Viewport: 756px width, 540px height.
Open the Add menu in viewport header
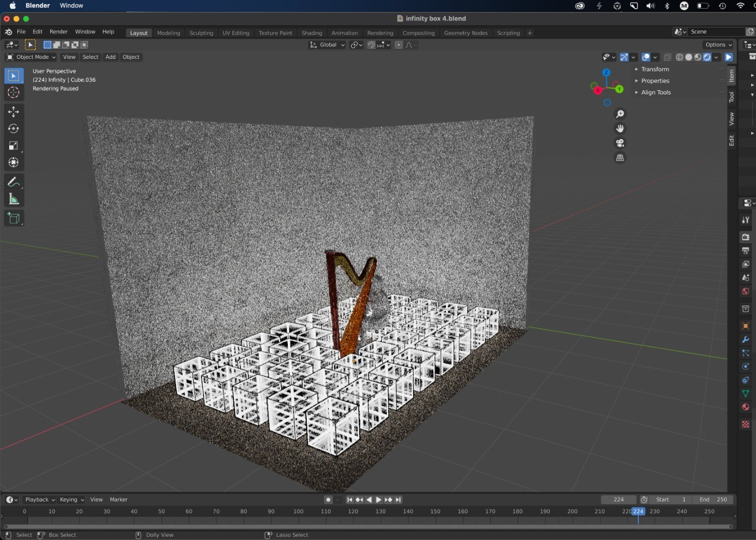110,57
